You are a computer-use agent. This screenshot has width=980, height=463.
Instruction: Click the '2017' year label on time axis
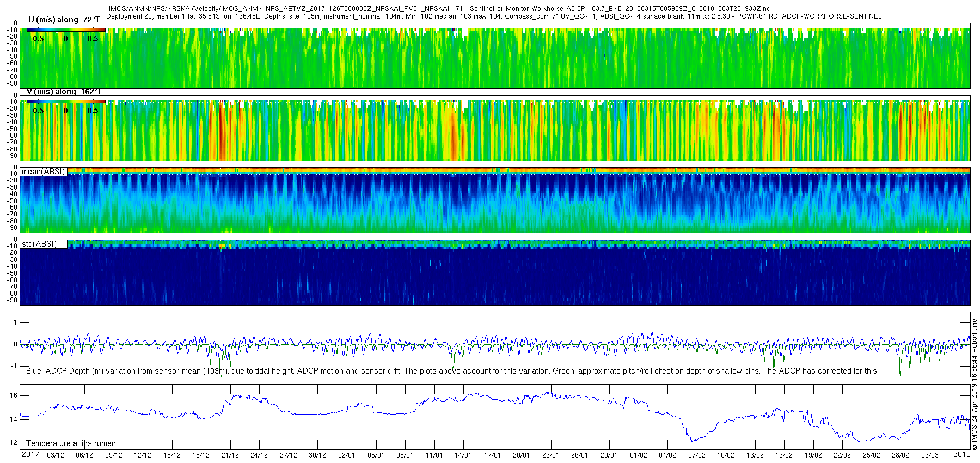click(30, 455)
